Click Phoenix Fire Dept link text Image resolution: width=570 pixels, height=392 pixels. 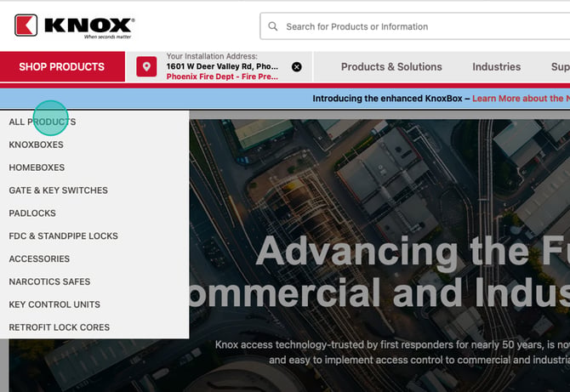click(x=222, y=77)
